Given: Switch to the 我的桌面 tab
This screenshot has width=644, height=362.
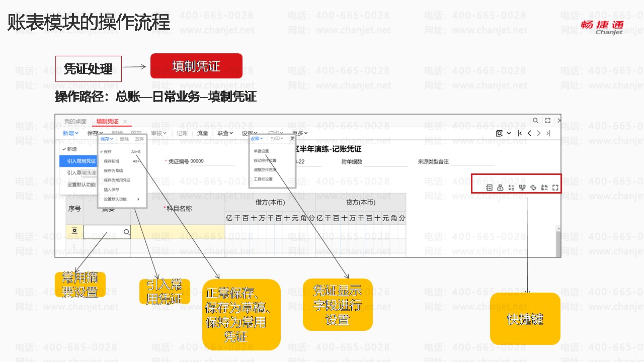Looking at the screenshot, I should coord(75,122).
